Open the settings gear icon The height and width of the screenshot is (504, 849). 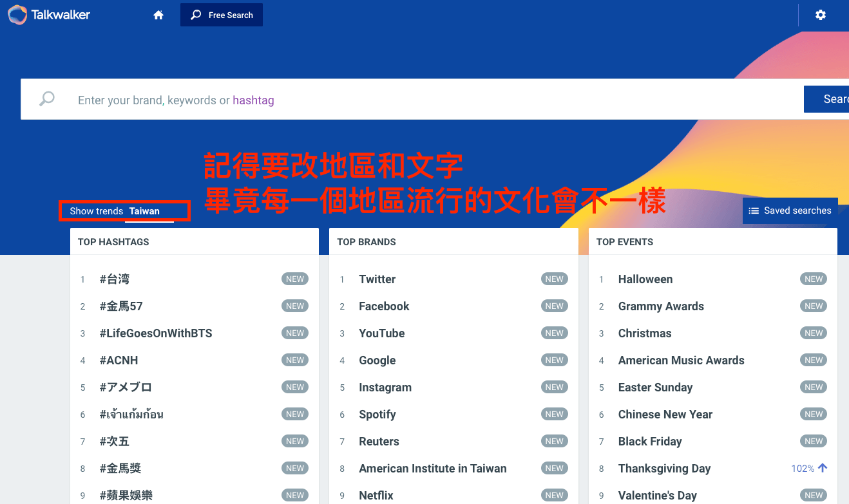tap(821, 15)
